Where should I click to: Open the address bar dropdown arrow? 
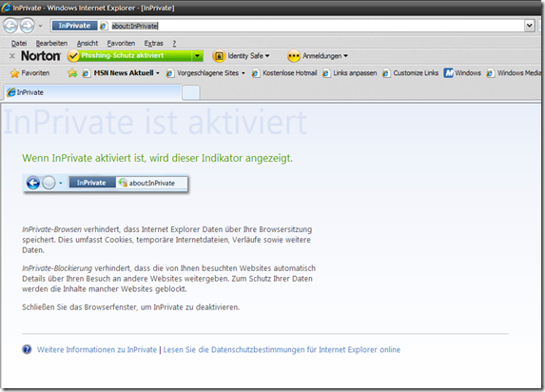pyautogui.click(x=529, y=26)
